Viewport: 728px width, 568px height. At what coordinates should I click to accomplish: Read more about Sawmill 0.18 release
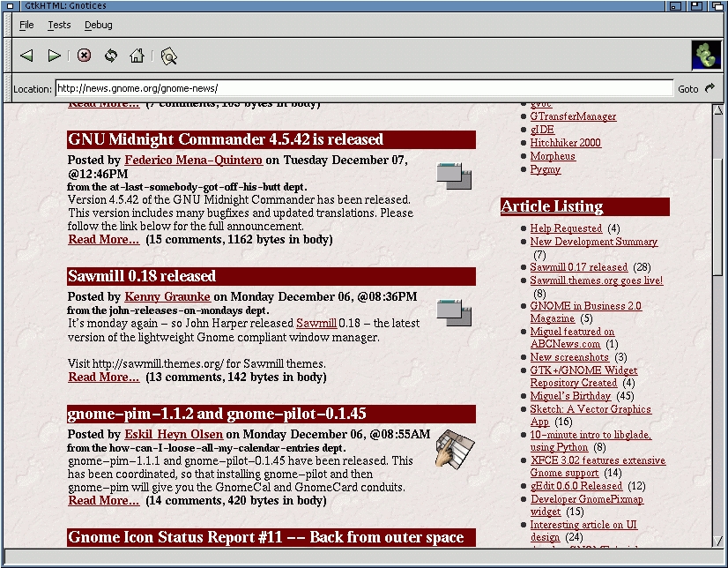click(x=103, y=377)
